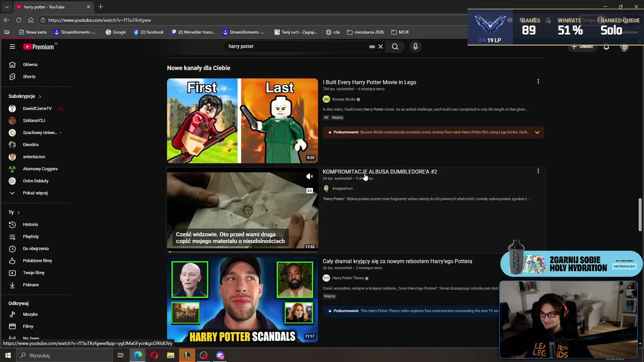Open the Windows Start button
644x362 pixels.
click(8, 355)
